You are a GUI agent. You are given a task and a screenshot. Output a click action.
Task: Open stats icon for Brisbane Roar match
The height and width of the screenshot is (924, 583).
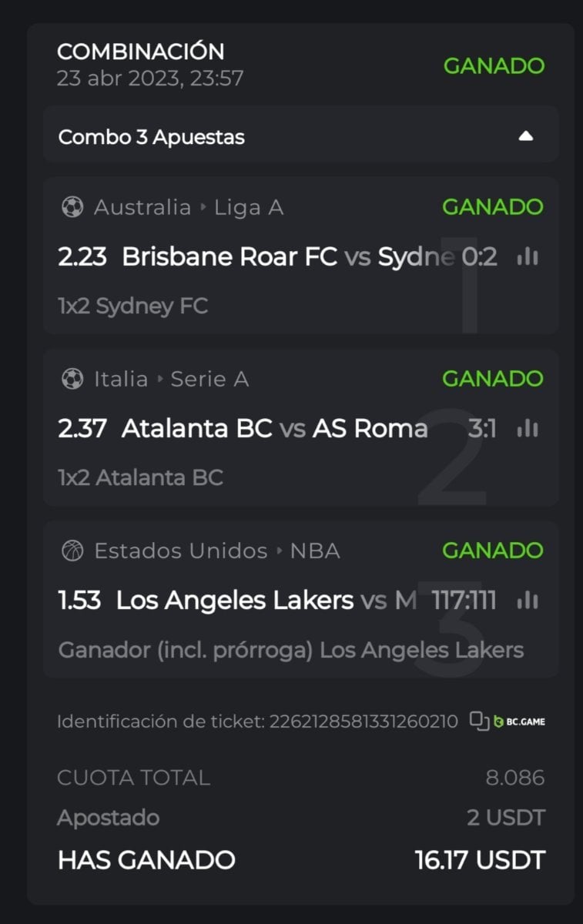point(528,257)
